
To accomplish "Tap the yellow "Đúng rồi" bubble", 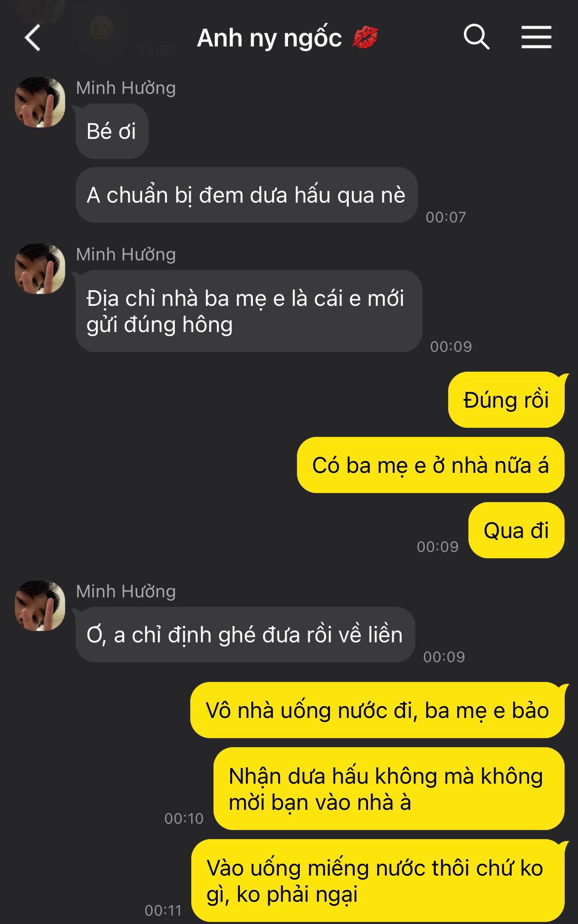I will point(506,400).
